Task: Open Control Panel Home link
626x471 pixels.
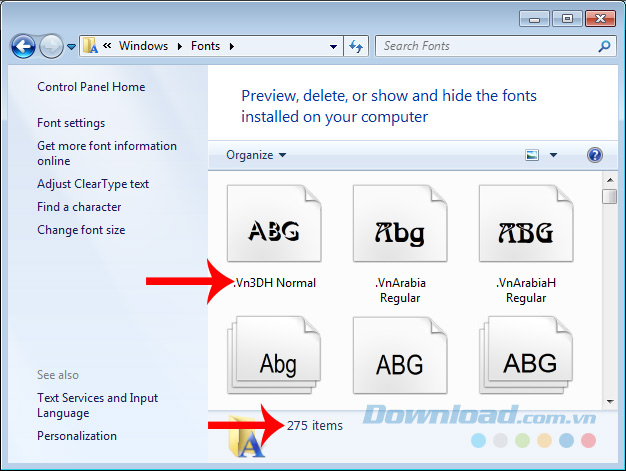Action: pyautogui.click(x=91, y=87)
